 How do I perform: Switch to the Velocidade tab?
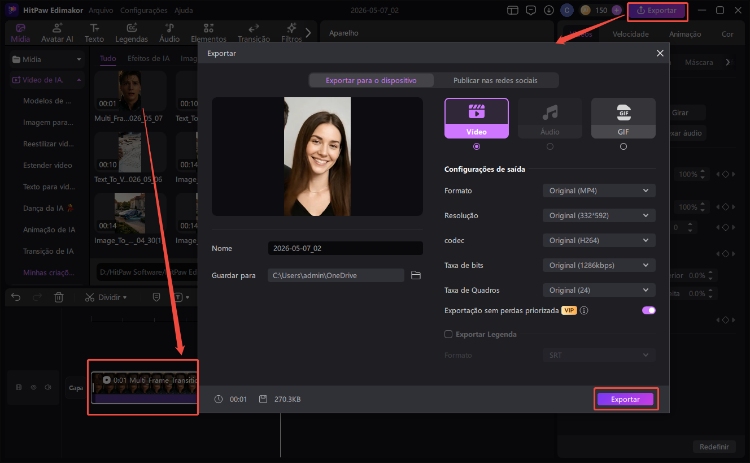click(x=630, y=34)
